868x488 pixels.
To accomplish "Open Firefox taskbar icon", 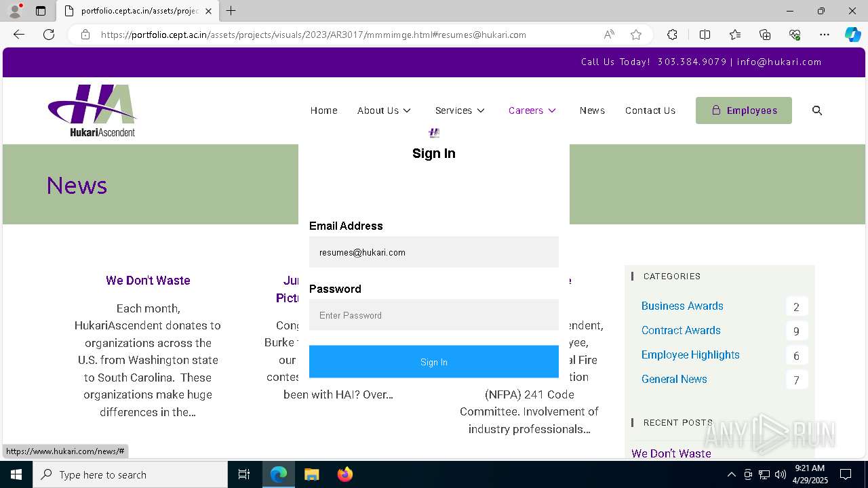I will [344, 474].
